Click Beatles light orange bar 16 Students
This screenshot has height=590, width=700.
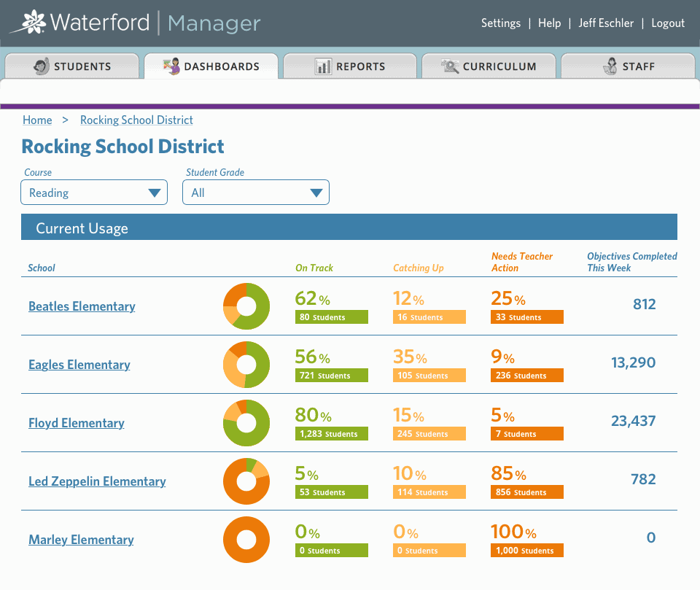coord(429,317)
